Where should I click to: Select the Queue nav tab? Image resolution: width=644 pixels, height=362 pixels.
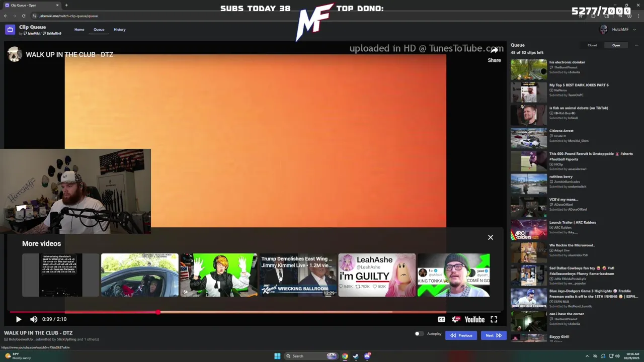(99, 30)
